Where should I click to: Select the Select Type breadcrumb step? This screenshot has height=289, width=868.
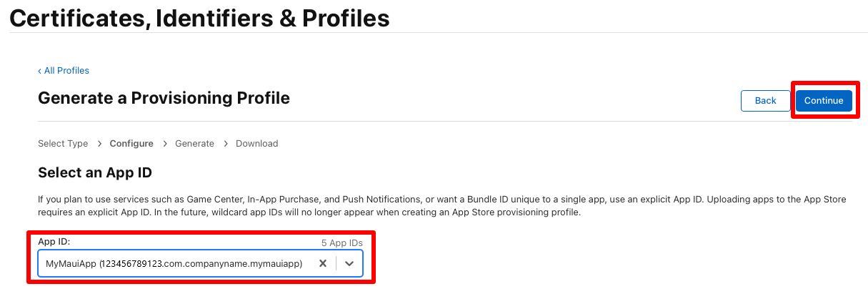click(63, 144)
